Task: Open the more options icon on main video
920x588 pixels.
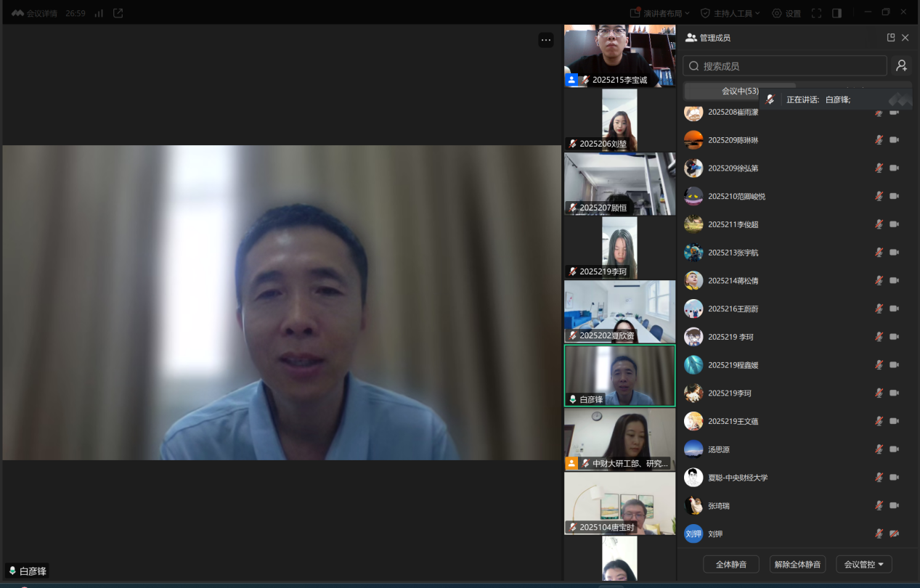Action: pos(545,41)
